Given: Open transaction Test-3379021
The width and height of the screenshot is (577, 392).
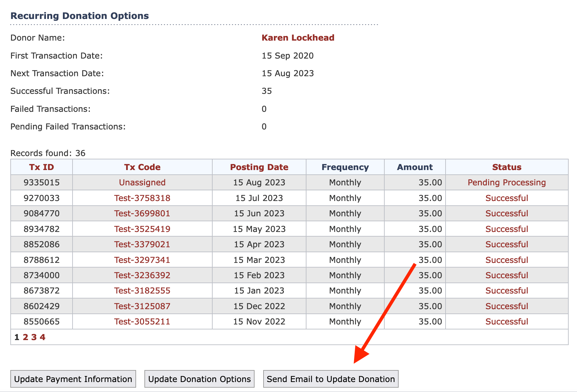Looking at the screenshot, I should coord(142,244).
